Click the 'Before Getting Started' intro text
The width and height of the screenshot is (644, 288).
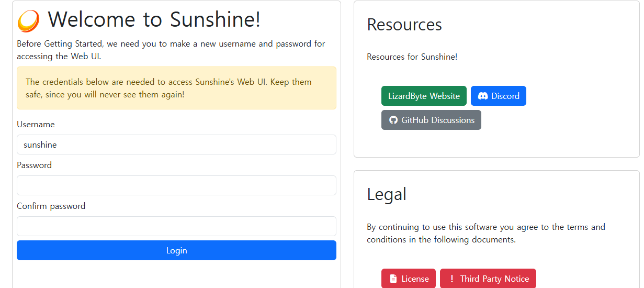click(x=171, y=50)
